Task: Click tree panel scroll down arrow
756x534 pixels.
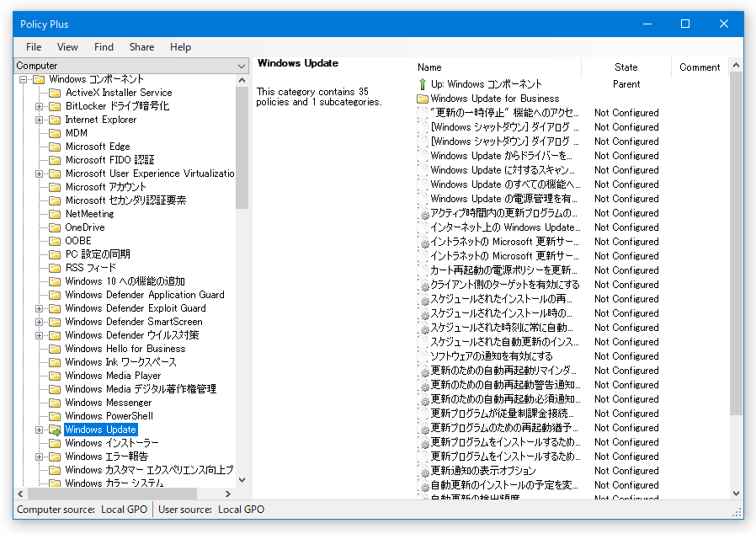Action: coord(242,480)
